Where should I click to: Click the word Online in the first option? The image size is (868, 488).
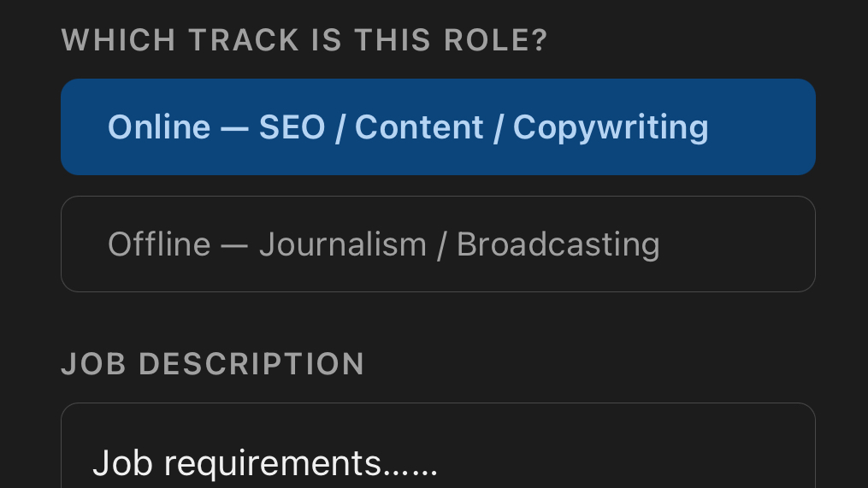click(159, 127)
